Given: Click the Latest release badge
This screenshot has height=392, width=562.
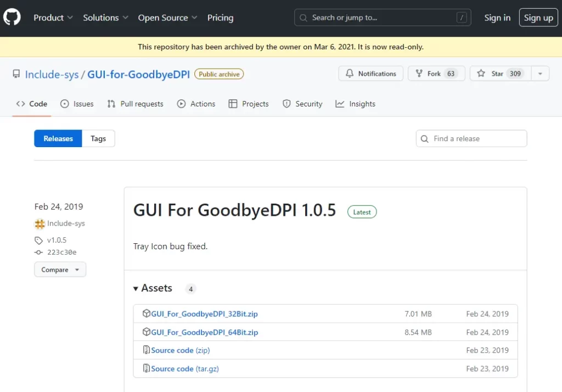Looking at the screenshot, I should click(x=362, y=212).
